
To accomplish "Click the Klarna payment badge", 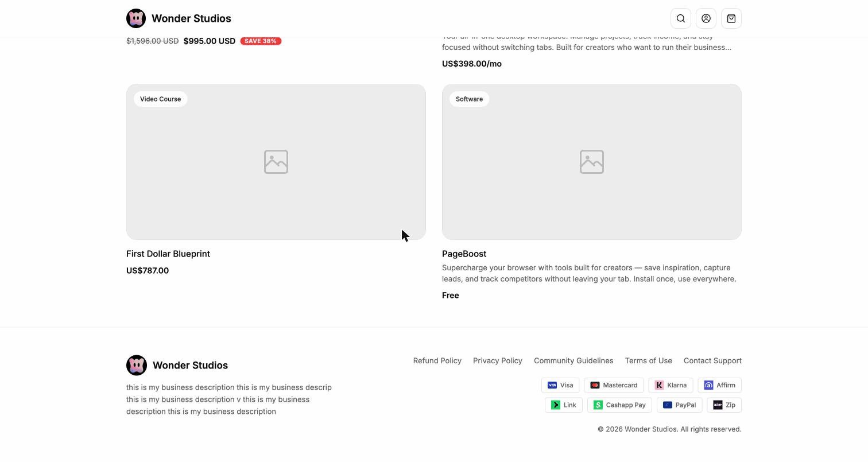I will tap(671, 385).
